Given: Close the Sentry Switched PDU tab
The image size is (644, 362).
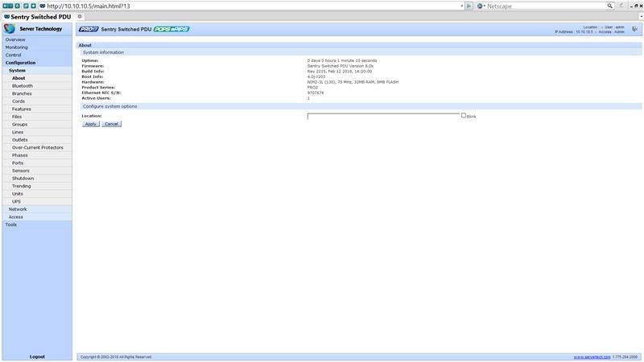Looking at the screenshot, I should click(x=80, y=17).
